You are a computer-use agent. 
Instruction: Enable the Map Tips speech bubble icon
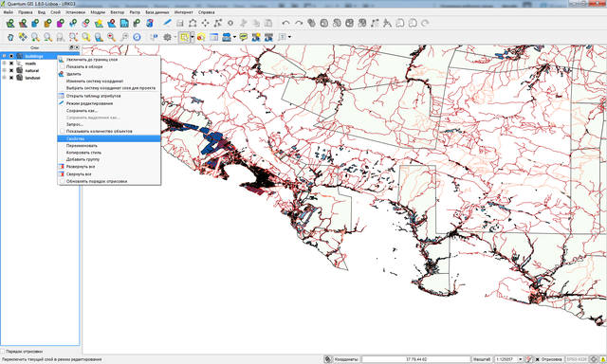coord(244,37)
